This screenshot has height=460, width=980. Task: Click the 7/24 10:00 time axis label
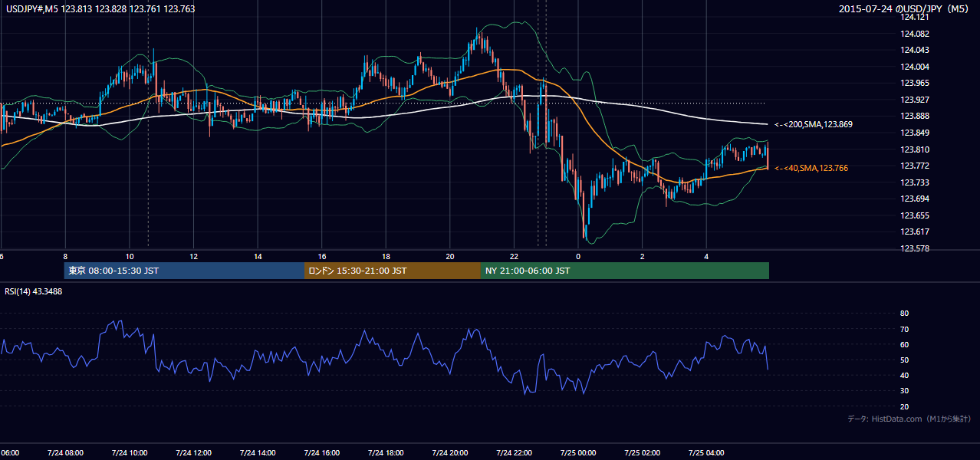130,453
